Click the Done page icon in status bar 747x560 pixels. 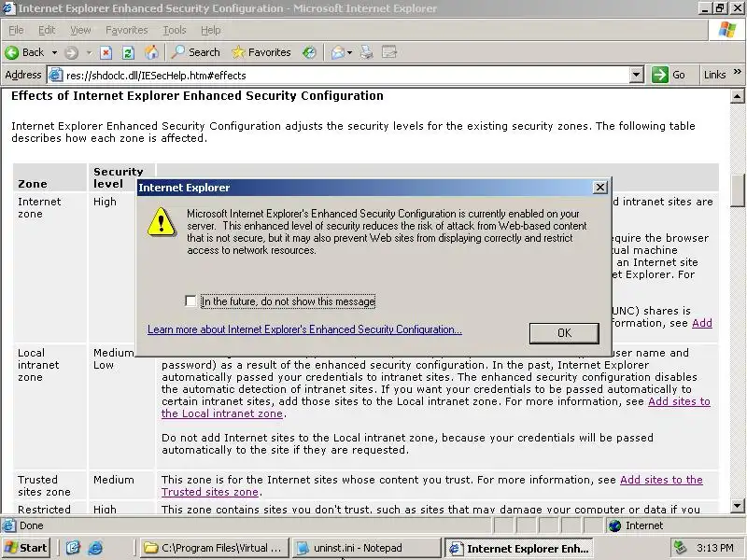(8, 525)
